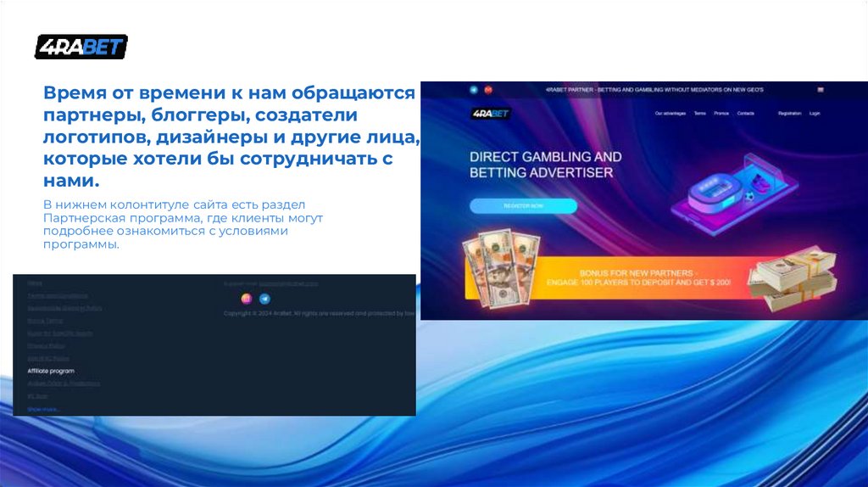Click the Login link in the header
The image size is (868, 487).
pyautogui.click(x=815, y=114)
